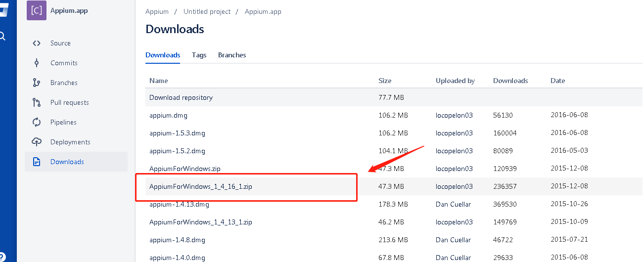Click the Downloads page heading
644x262 pixels.
pyautogui.click(x=175, y=29)
